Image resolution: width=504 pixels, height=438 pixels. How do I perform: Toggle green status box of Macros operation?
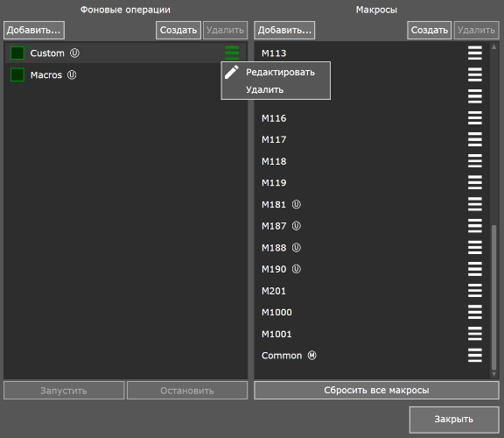(17, 74)
